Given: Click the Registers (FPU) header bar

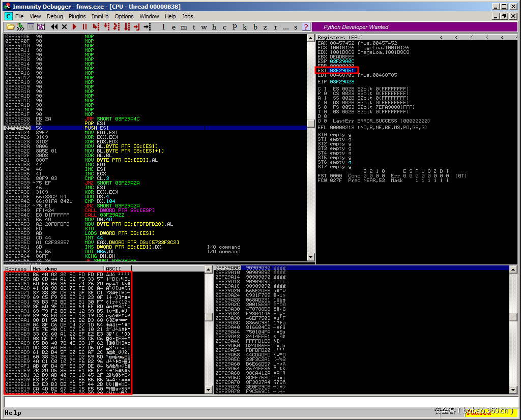Looking at the screenshot, I should 377,38.
